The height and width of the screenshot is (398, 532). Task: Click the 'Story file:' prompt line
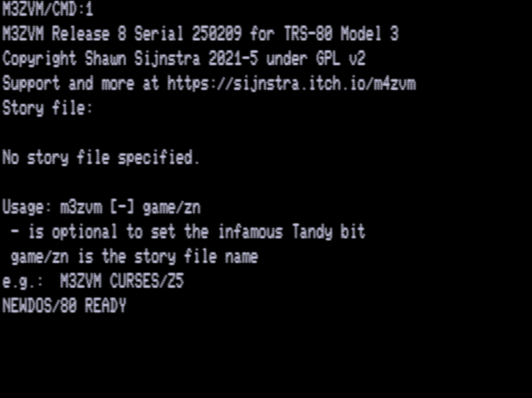[47, 108]
